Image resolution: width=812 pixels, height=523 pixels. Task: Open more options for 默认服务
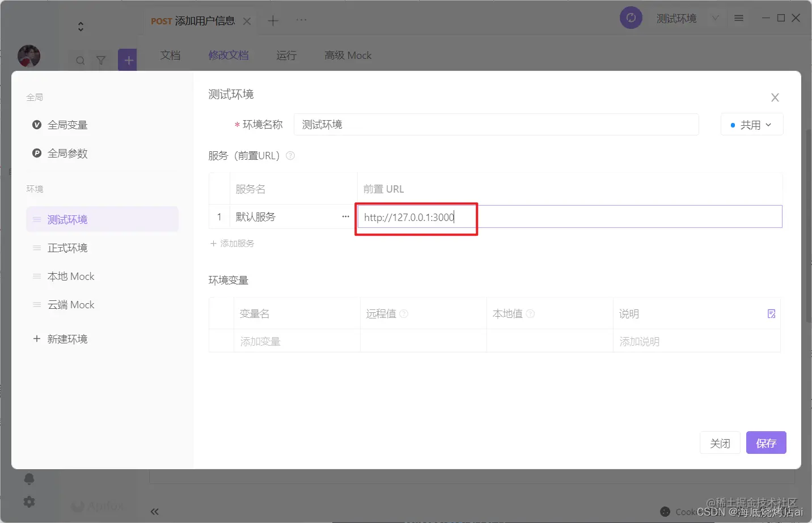345,216
